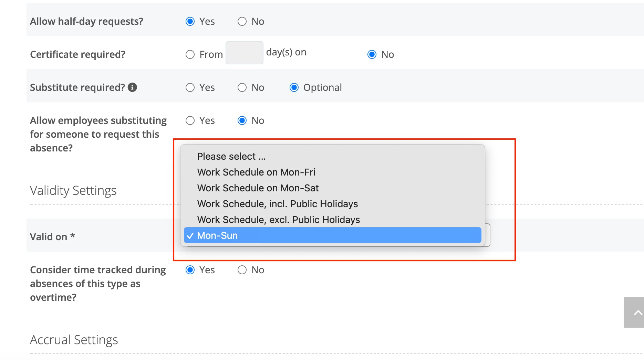Image resolution: width=644 pixels, height=360 pixels.
Task: Select No for Allow half-day requests
Action: point(242,21)
